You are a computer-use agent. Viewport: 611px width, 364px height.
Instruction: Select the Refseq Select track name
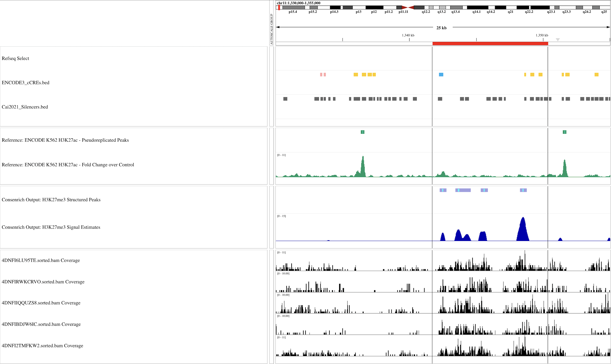pyautogui.click(x=15, y=58)
